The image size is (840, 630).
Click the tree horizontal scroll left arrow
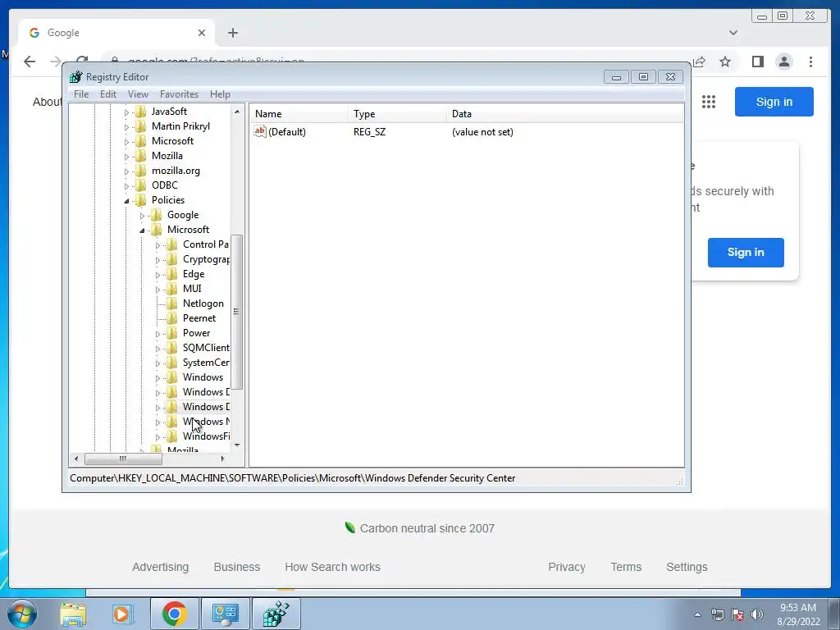coord(76,459)
